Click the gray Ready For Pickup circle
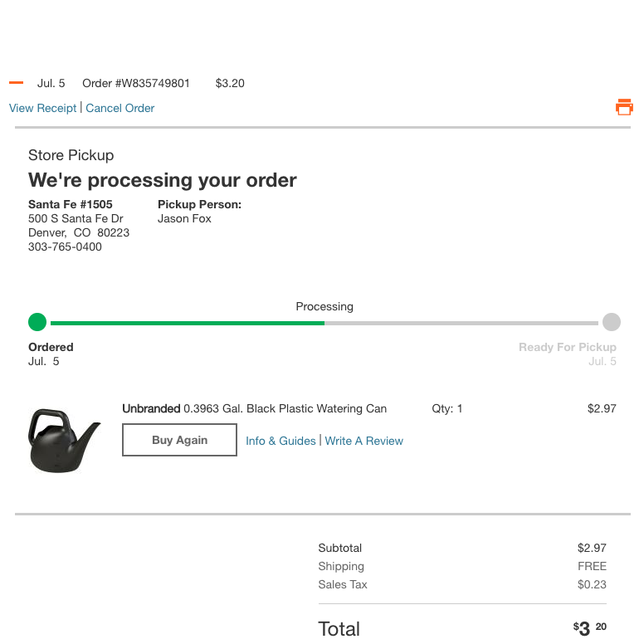This screenshot has height=644, width=644. (x=611, y=322)
